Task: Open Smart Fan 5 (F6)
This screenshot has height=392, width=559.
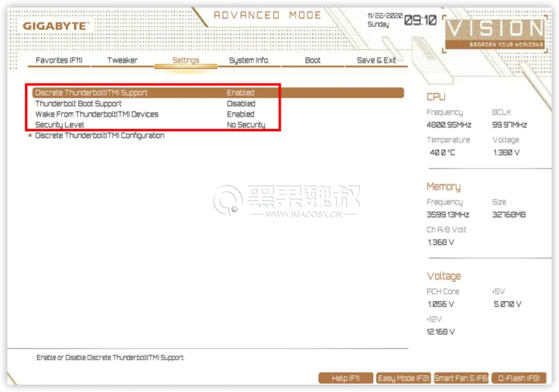Action: coord(461,378)
